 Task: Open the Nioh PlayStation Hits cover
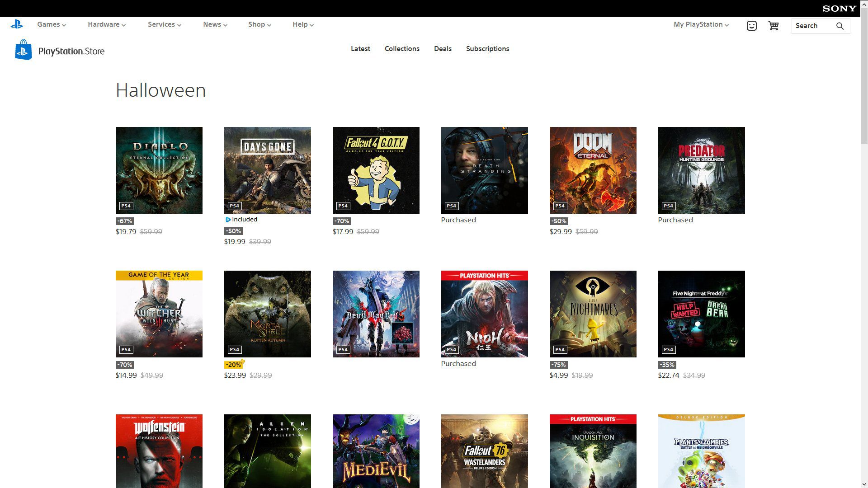(485, 314)
